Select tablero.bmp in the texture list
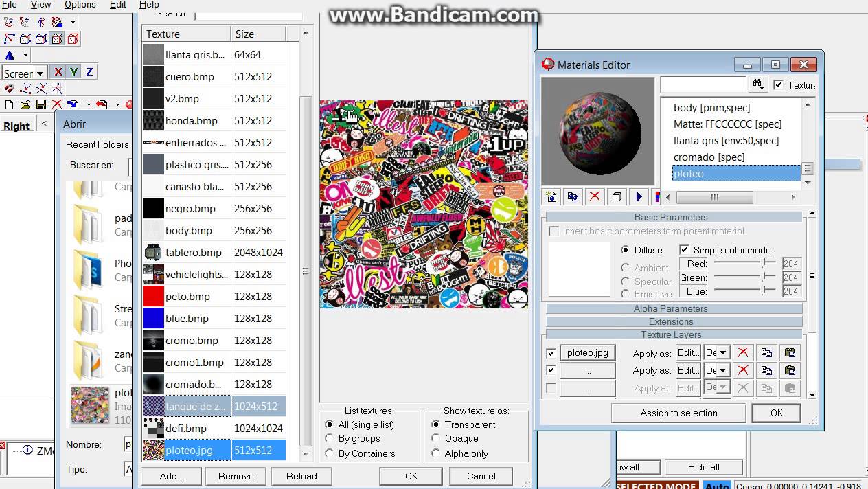Viewport: 868px width, 489px height. [x=213, y=252]
